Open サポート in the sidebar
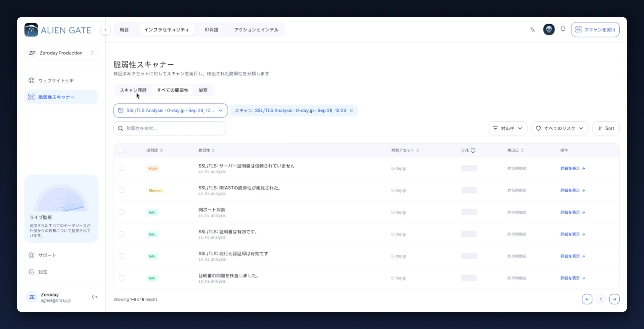This screenshot has width=644, height=329. point(61,255)
